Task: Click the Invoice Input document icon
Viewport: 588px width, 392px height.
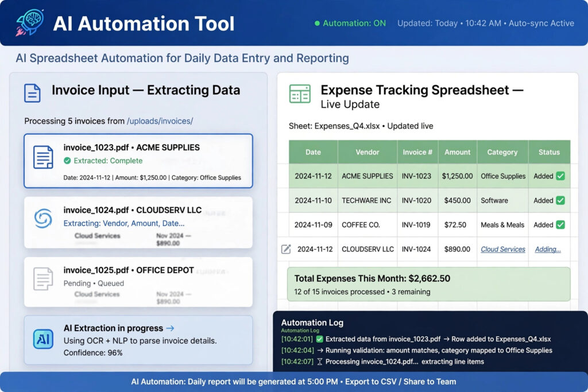Action: tap(32, 93)
